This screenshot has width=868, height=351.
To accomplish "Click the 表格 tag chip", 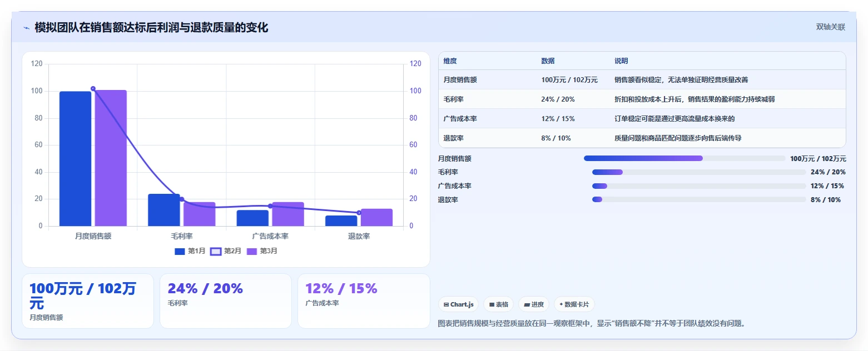I will click(x=498, y=304).
